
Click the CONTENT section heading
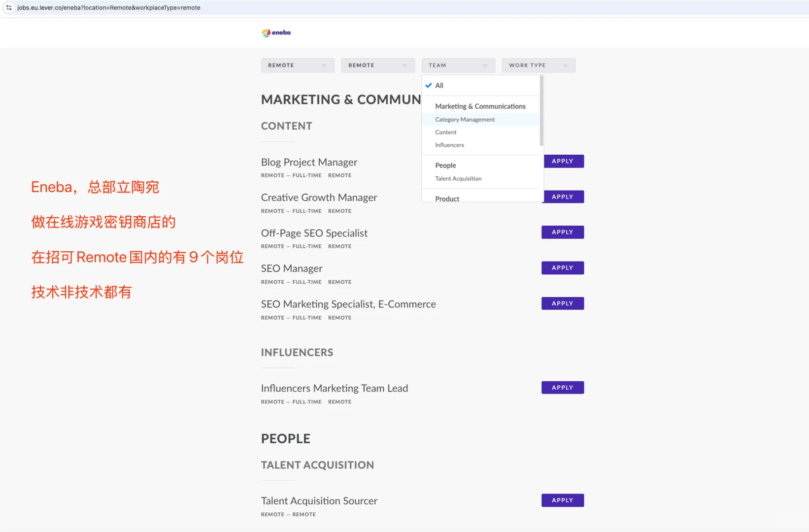tap(287, 126)
